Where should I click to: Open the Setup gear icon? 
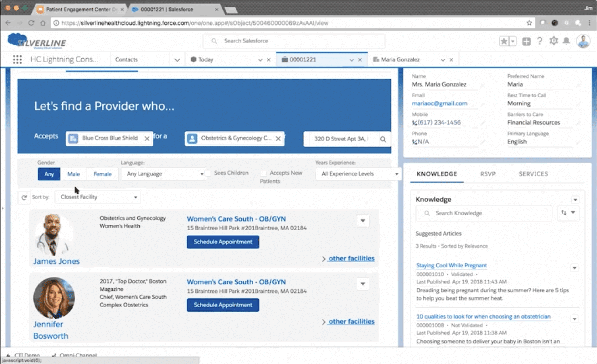(553, 41)
